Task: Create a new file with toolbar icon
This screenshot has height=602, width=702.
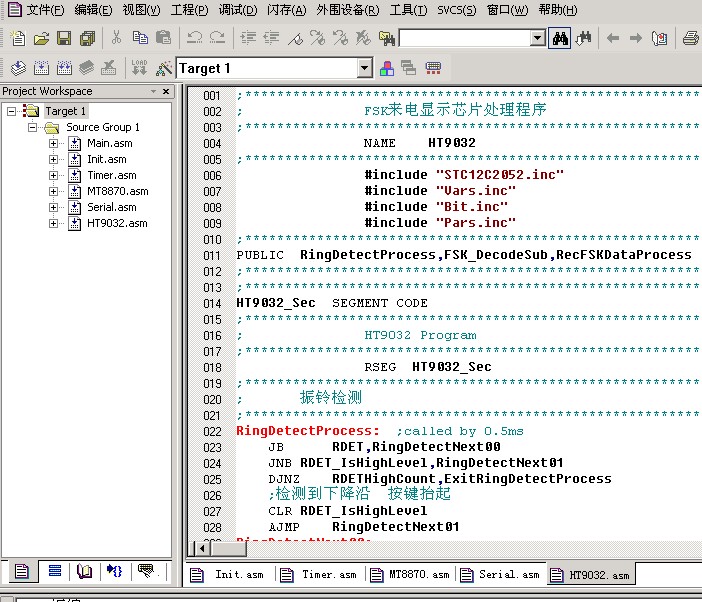Action: (x=17, y=38)
